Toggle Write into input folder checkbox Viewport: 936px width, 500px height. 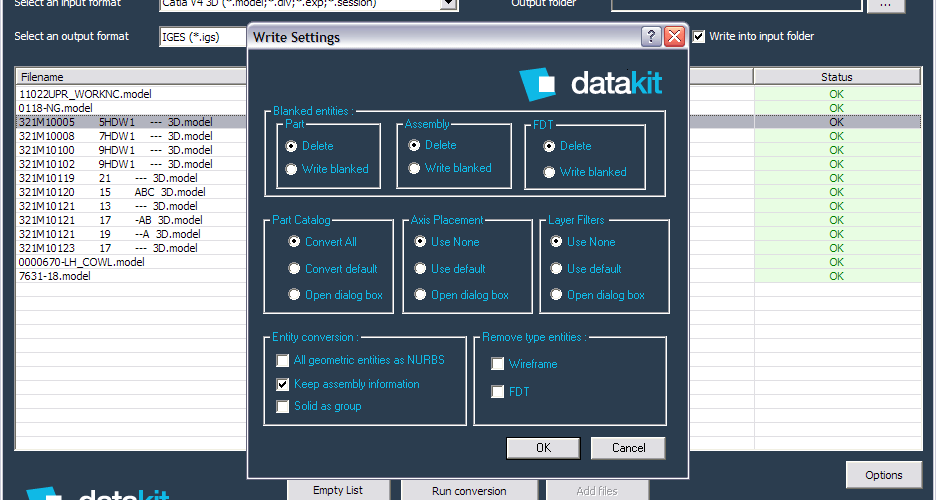[699, 37]
